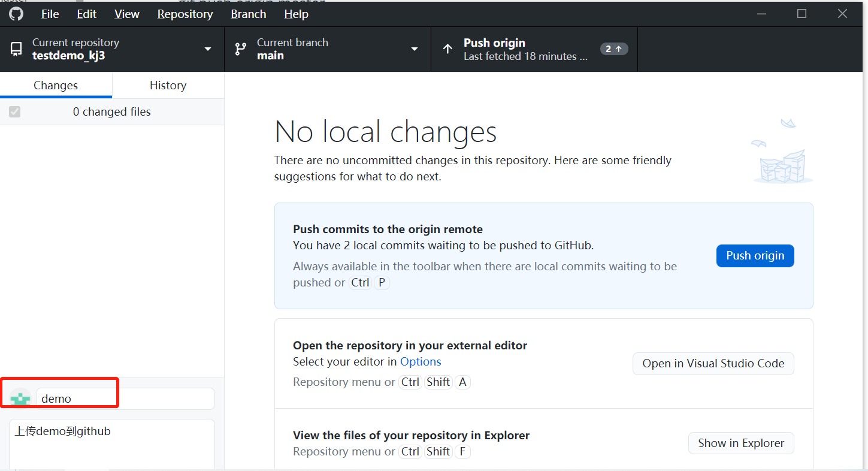Toggle the changed files select-all checkbox
The image size is (868, 471).
tap(15, 112)
